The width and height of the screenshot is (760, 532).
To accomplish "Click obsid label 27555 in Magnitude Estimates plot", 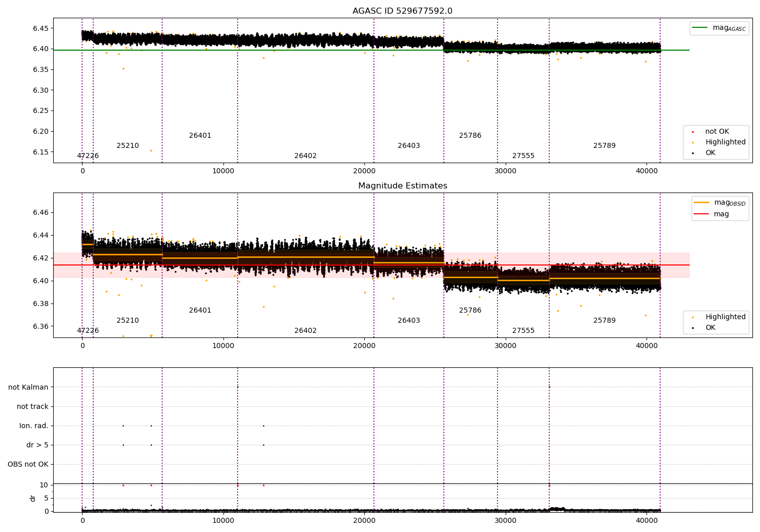I will 523,331.
